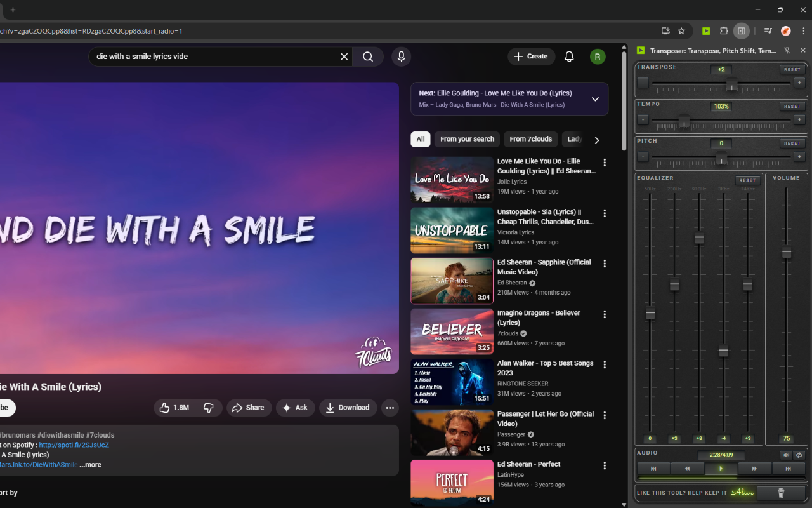This screenshot has height=508, width=812.
Task: Click the Transpose slider handle
Action: tap(731, 85)
